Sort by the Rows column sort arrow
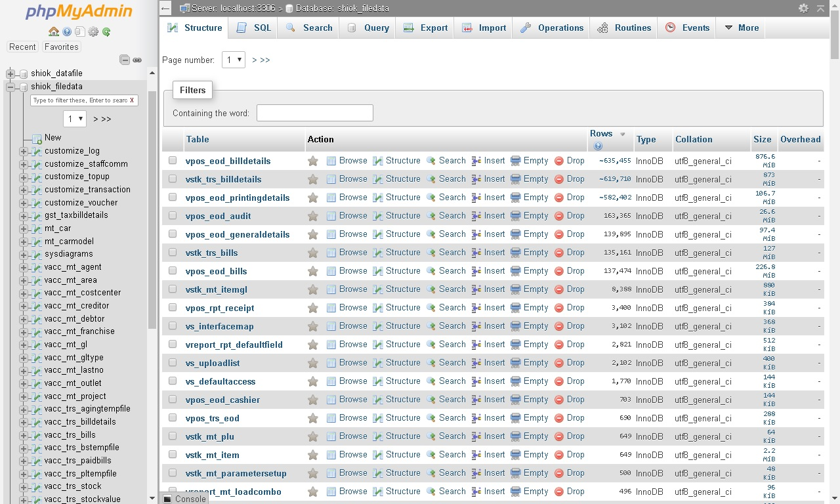 point(623,134)
